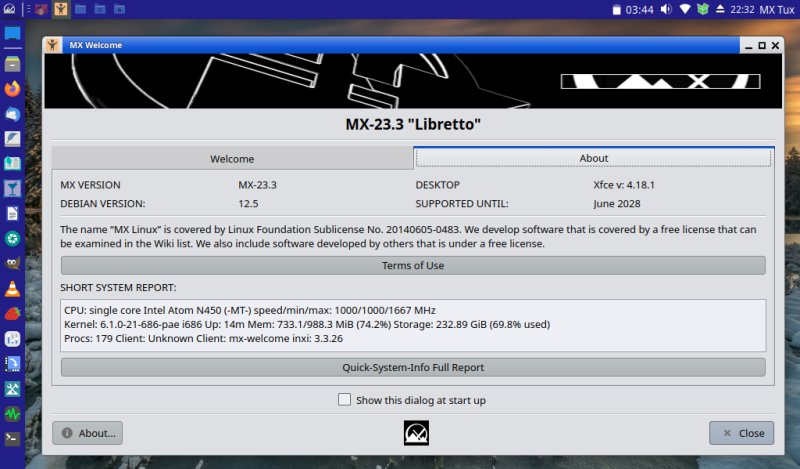Click the green package updater icon

click(x=703, y=9)
